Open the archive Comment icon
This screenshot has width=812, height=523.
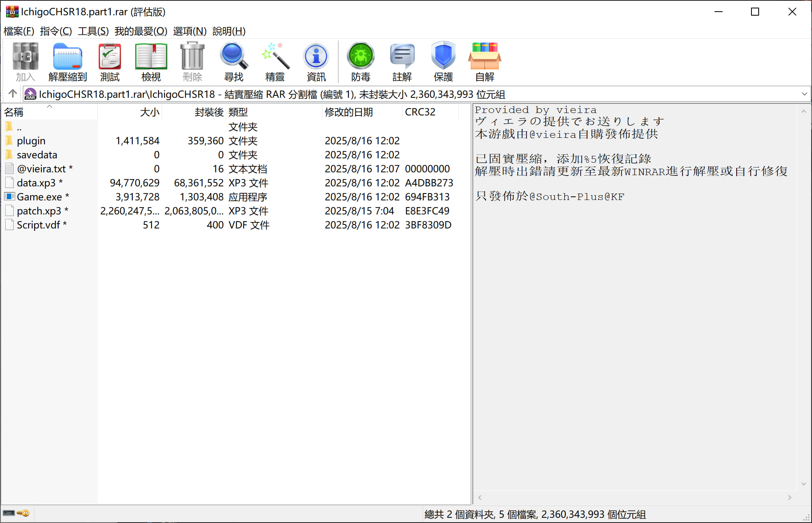tap(402, 62)
